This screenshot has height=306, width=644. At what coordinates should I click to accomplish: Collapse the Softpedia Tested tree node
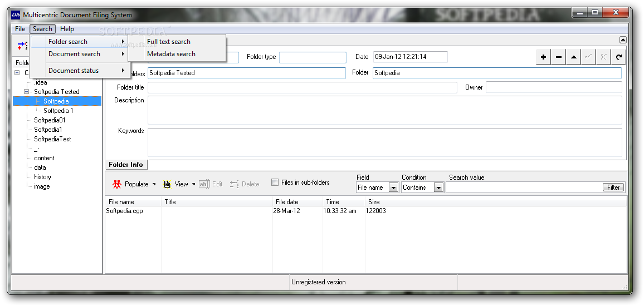pos(27,92)
